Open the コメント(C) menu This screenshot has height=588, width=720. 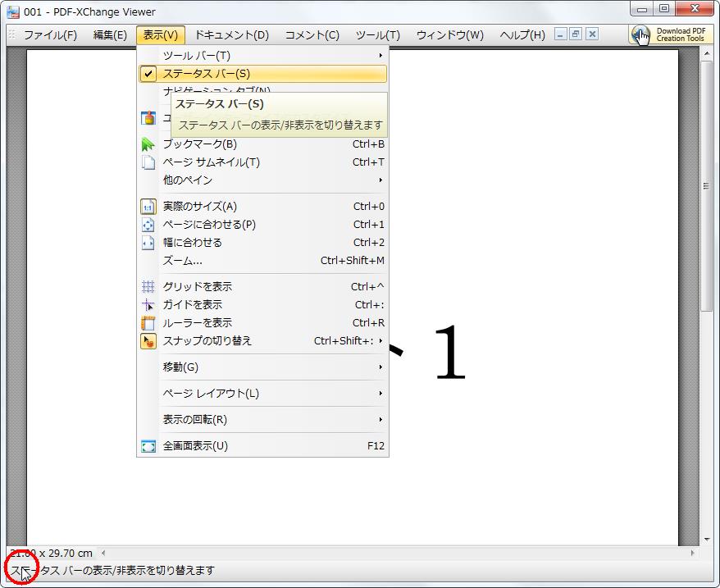312,35
